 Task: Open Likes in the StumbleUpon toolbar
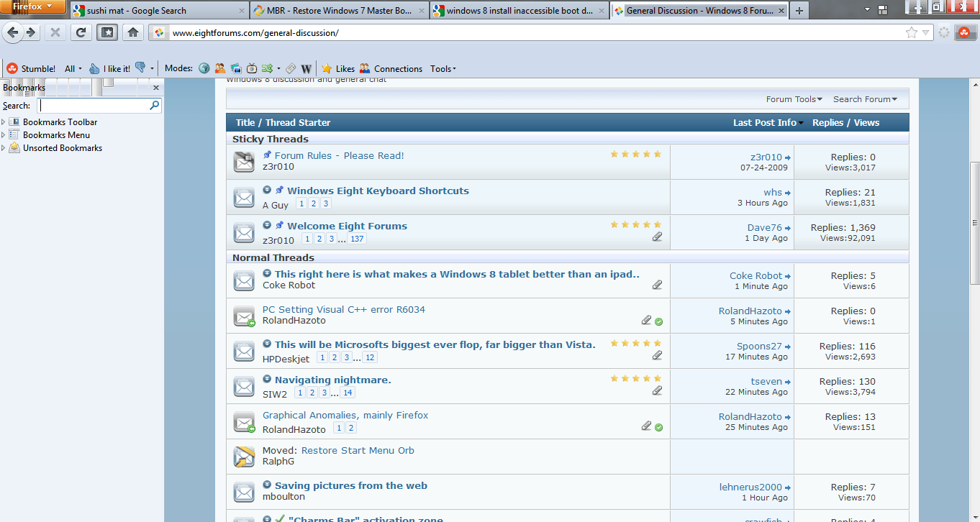pyautogui.click(x=337, y=68)
